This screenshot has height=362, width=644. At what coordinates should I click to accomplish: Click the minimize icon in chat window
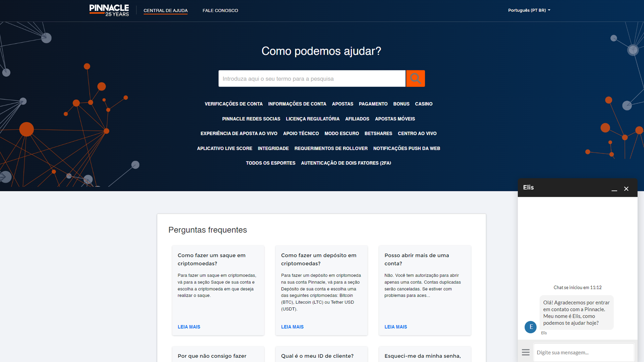click(x=614, y=189)
